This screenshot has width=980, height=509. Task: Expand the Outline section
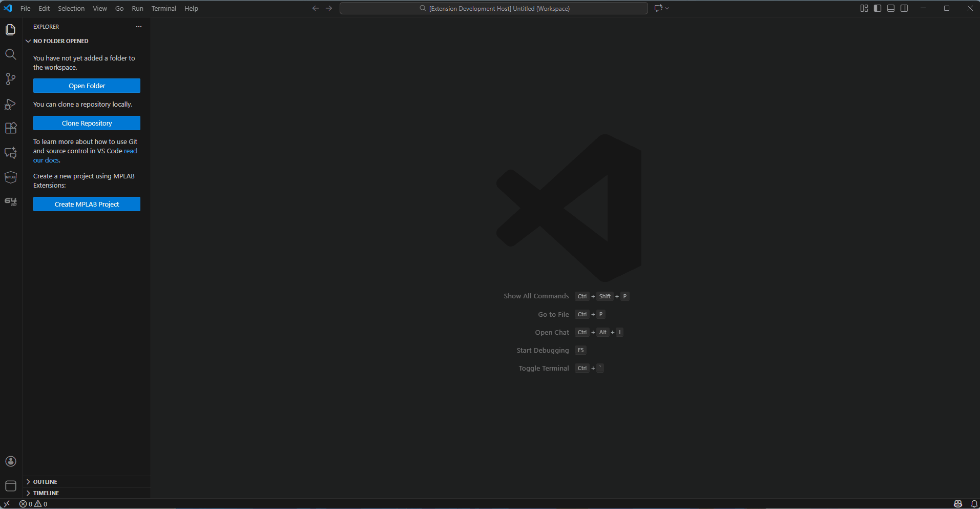45,482
